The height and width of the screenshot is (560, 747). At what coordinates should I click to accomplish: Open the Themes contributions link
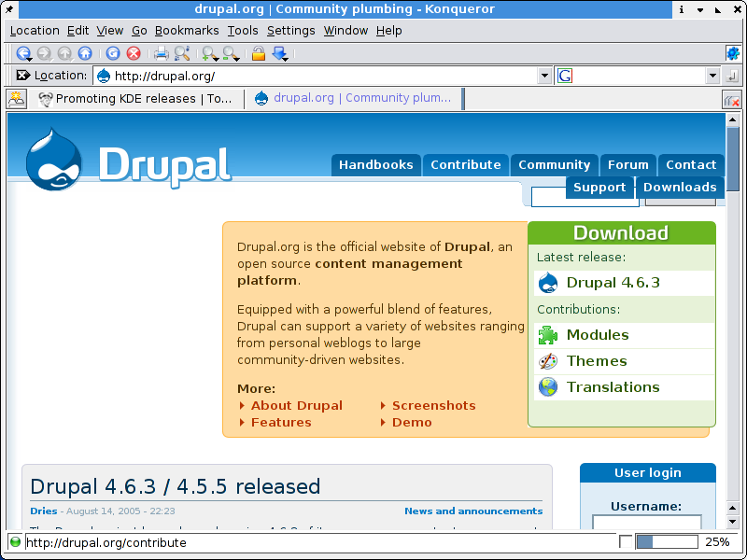click(597, 361)
